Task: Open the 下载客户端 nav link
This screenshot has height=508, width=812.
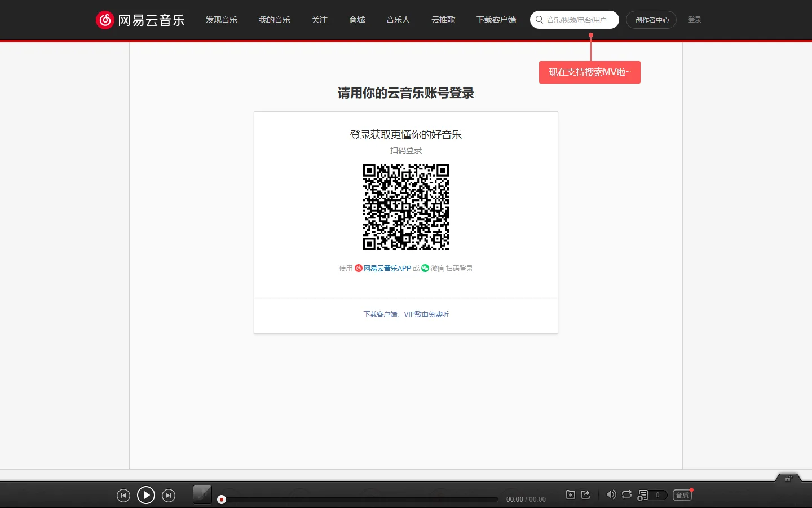Action: tap(496, 20)
